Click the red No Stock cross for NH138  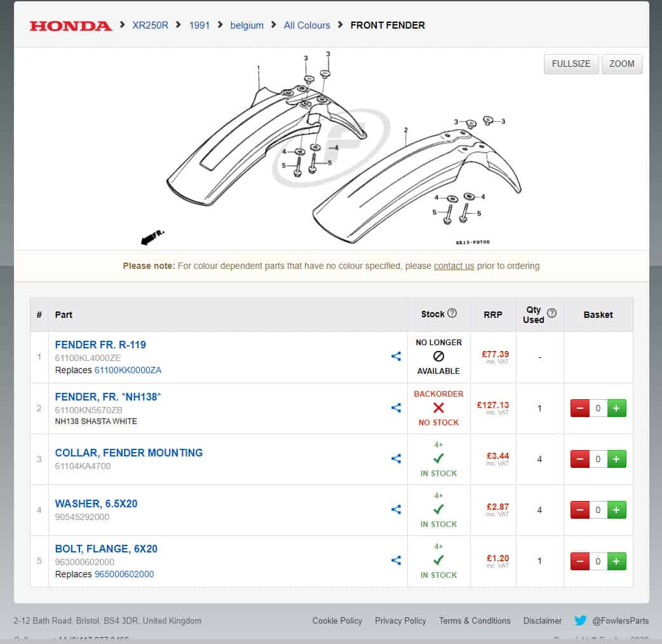(438, 408)
